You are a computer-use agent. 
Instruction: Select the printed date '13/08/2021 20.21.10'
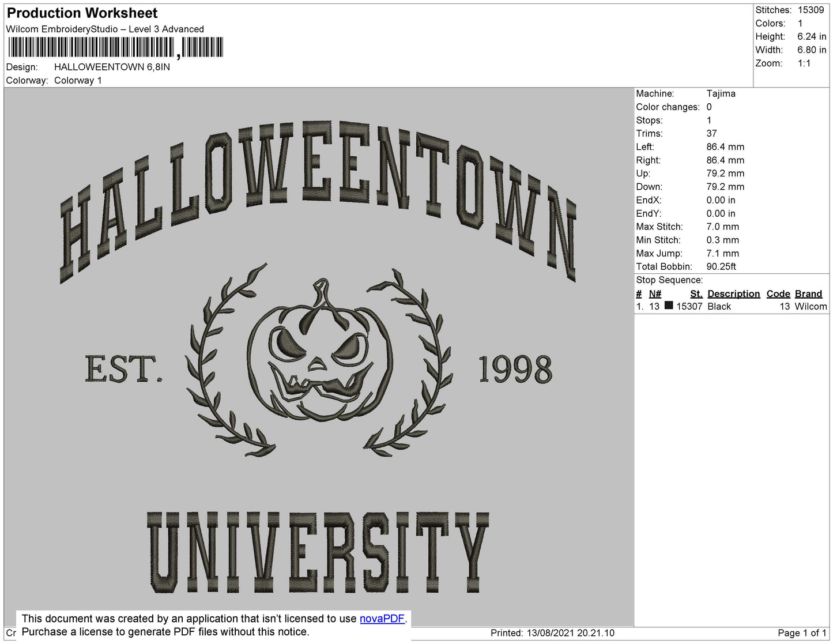click(x=571, y=633)
